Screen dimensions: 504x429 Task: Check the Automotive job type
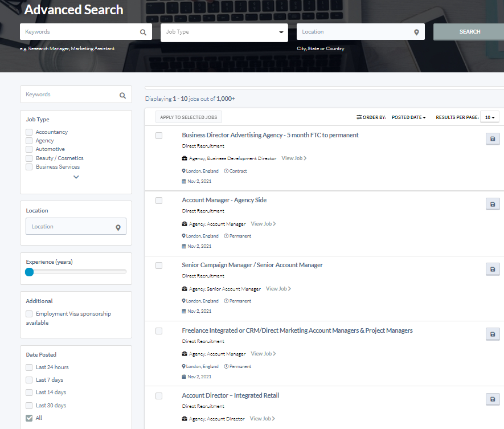(29, 149)
